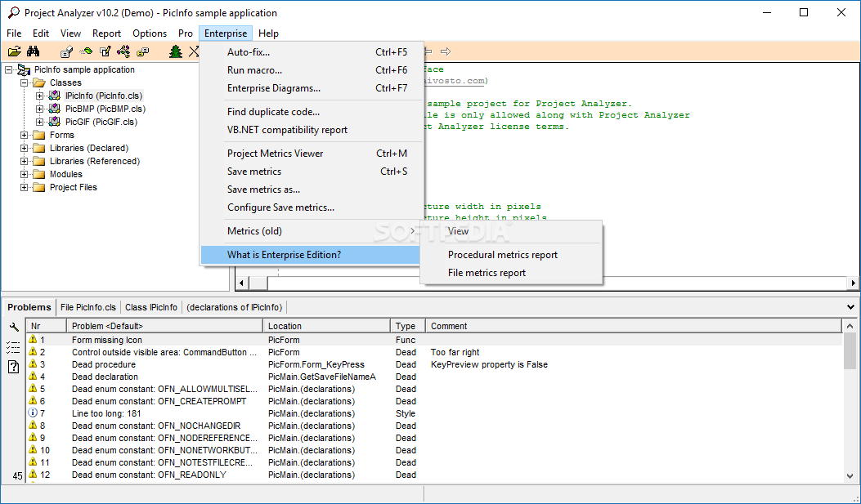Choose File metrics report from submenu
The width and height of the screenshot is (861, 504).
[x=511, y=273]
